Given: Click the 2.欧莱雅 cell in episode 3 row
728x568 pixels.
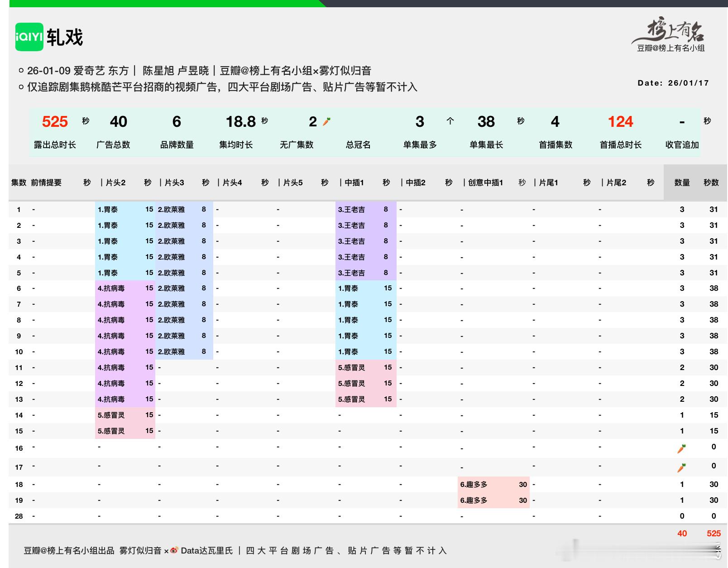Looking at the screenshot, I should click(x=184, y=241).
